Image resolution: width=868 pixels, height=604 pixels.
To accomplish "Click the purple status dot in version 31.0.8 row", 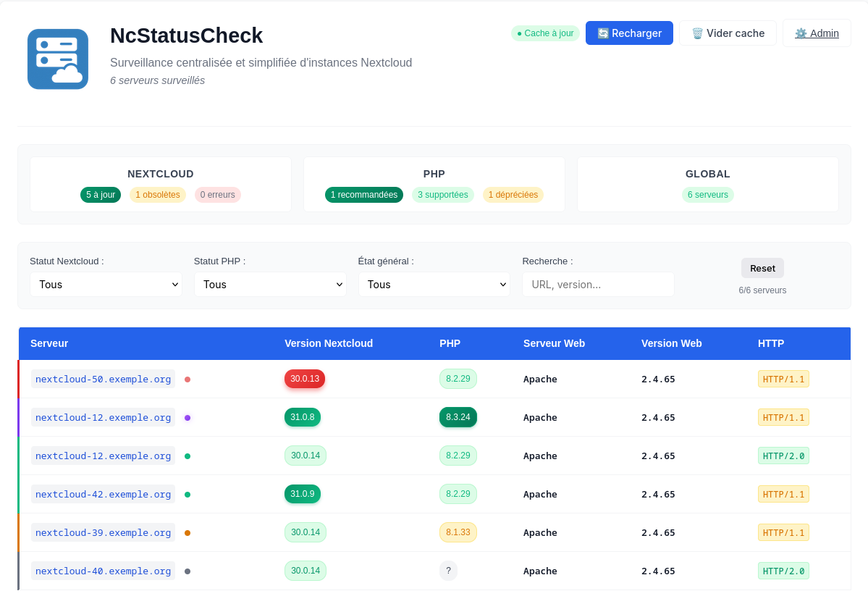I will click(x=187, y=418).
